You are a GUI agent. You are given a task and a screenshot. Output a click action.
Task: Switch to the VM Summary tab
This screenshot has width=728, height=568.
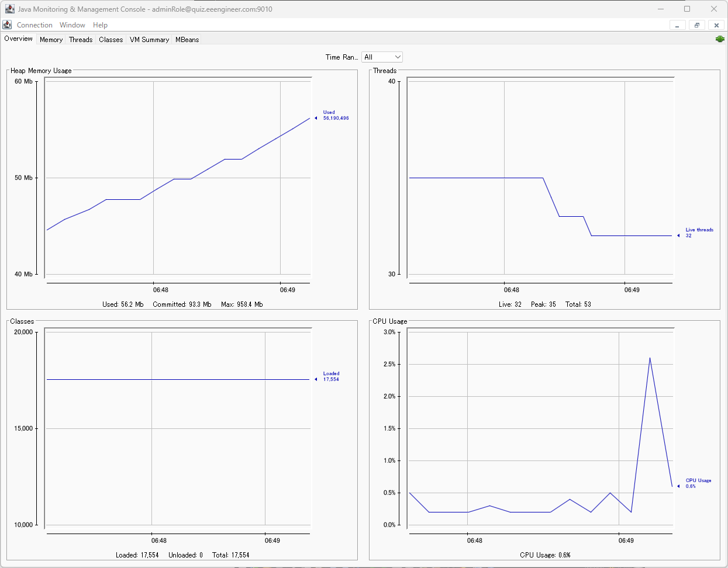click(149, 39)
